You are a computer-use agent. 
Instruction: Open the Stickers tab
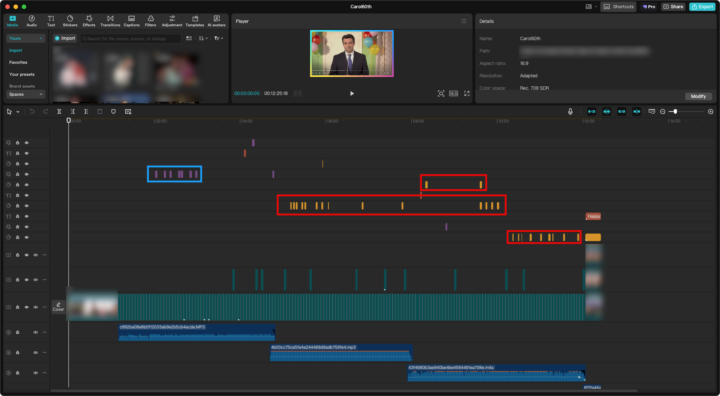click(x=70, y=21)
